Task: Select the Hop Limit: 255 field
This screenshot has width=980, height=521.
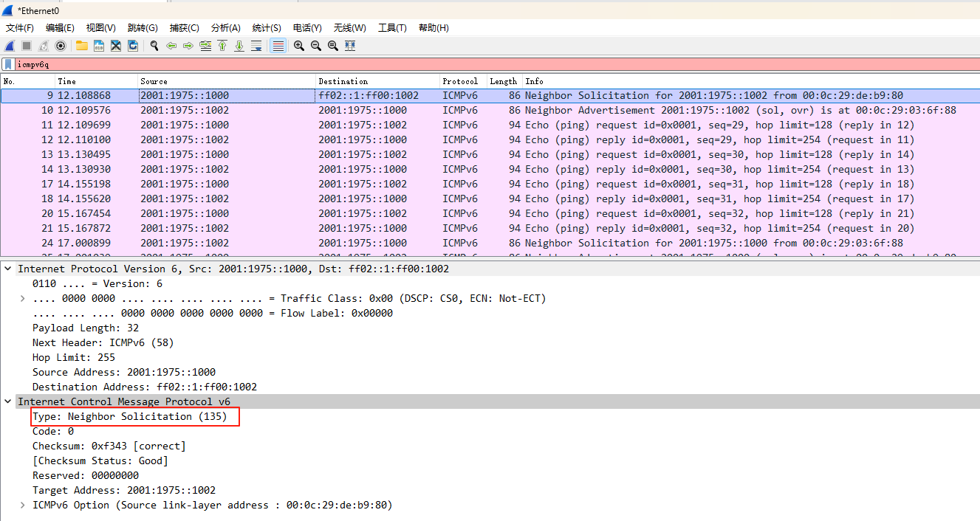Action: (x=74, y=357)
